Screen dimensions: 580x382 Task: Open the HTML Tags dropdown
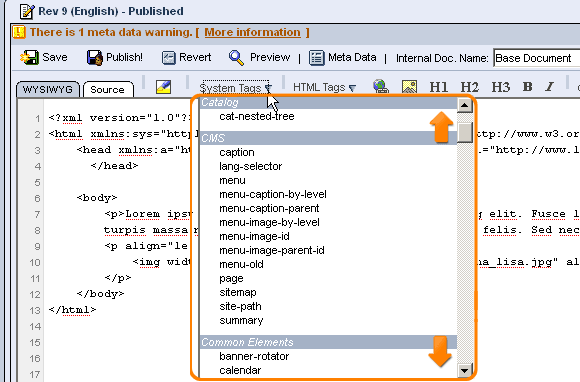(324, 88)
